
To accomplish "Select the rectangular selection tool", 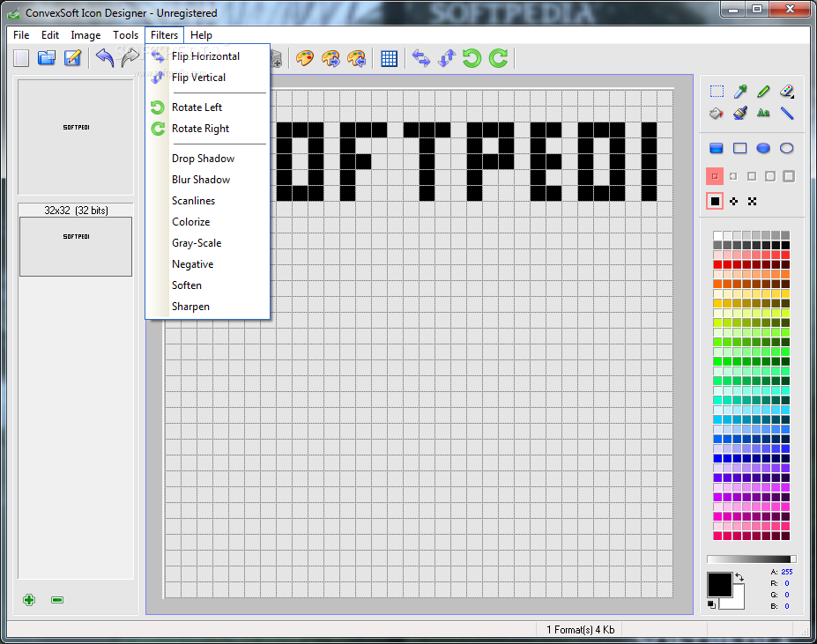I will [717, 92].
